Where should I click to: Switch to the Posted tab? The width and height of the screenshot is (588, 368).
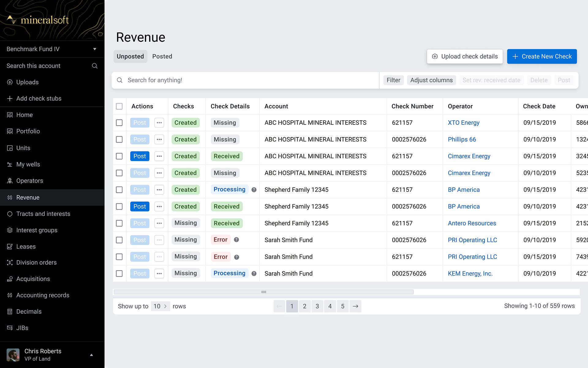click(x=162, y=56)
